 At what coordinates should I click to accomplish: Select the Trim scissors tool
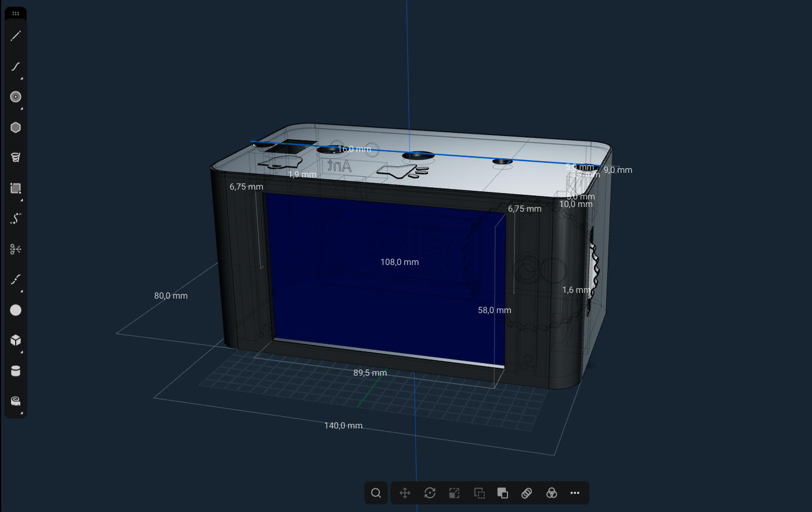pyautogui.click(x=16, y=249)
